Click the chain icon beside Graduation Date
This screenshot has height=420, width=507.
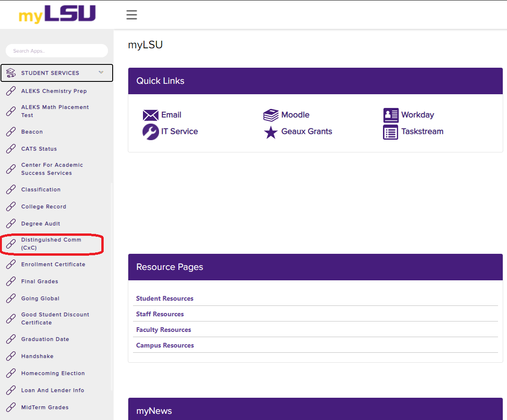click(x=11, y=339)
